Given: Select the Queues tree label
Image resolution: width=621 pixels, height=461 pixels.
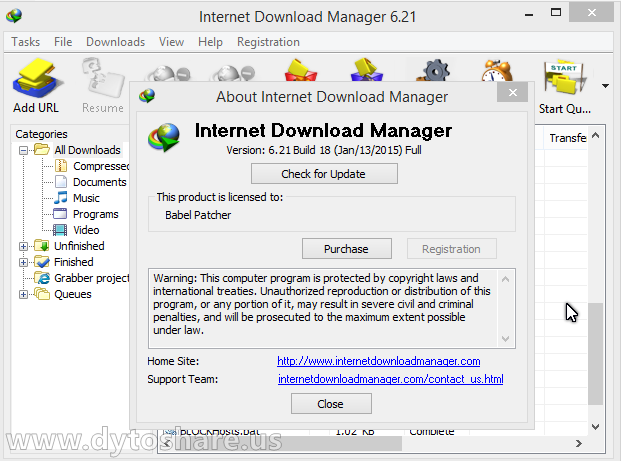Looking at the screenshot, I should click(73, 294).
